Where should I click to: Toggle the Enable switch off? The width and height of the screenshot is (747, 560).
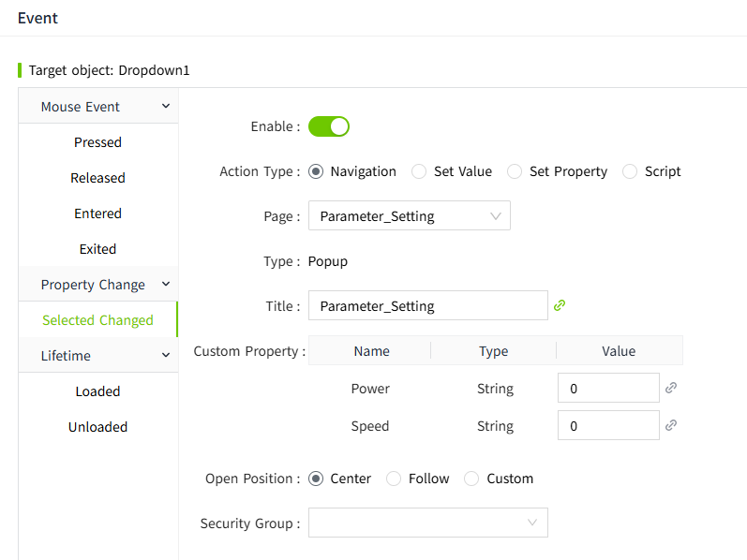point(329,126)
